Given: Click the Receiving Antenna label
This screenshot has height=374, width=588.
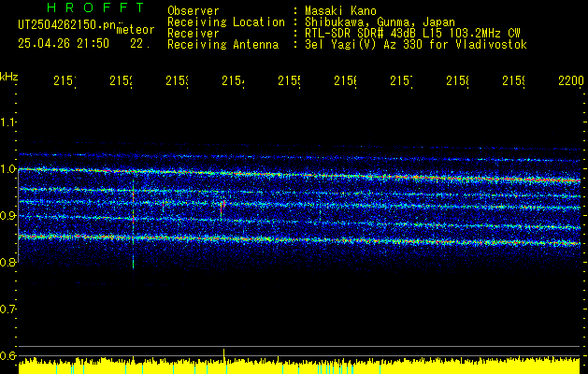Looking at the screenshot, I should (222, 45).
